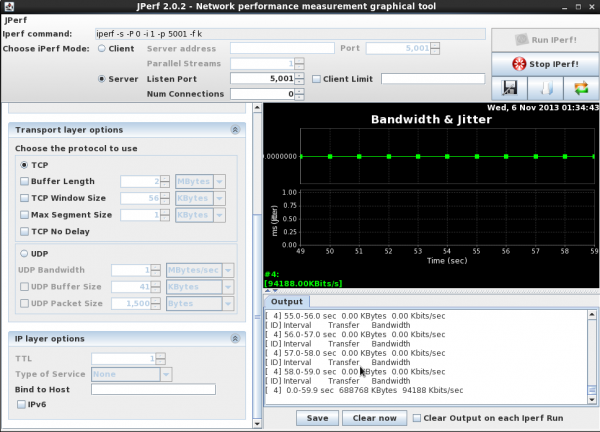Enable the IPv6 checkbox
Image resolution: width=600 pixels, height=432 pixels.
pyautogui.click(x=21, y=404)
